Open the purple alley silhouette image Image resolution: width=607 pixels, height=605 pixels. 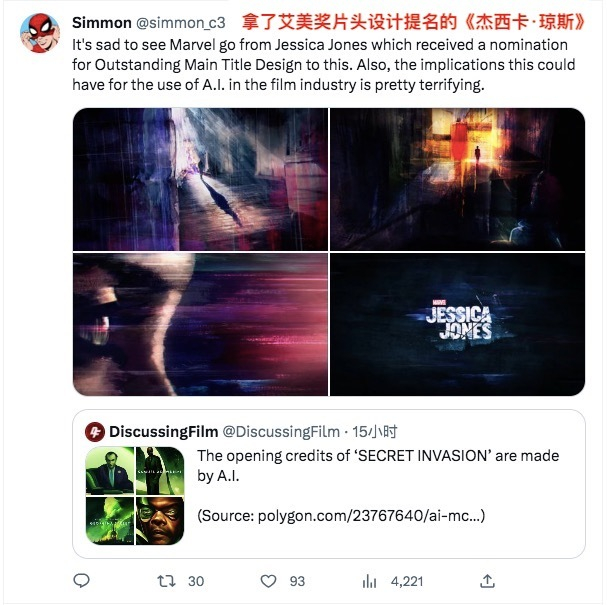[x=201, y=179]
